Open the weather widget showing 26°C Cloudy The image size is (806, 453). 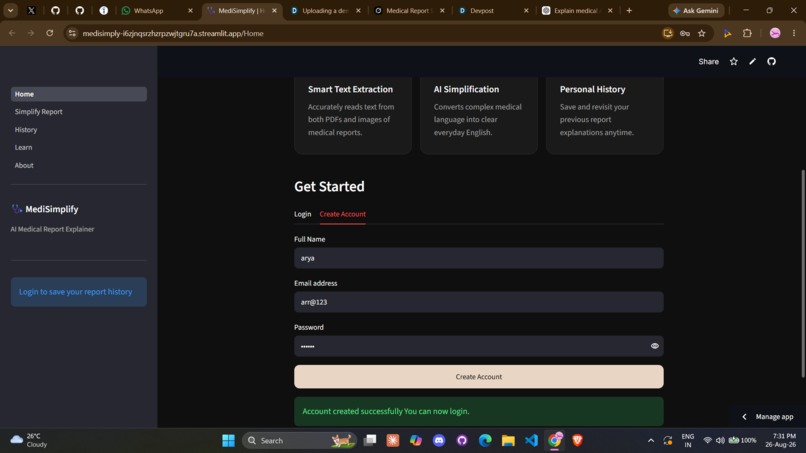pyautogui.click(x=30, y=440)
